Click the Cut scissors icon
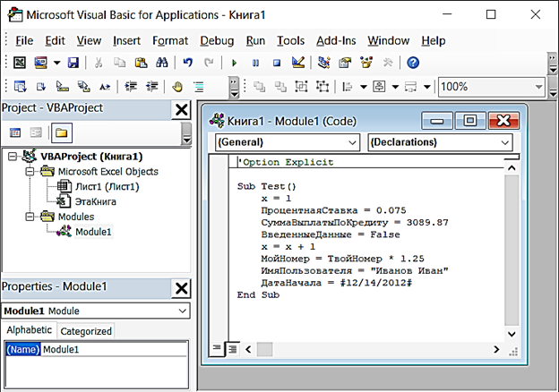559x392 pixels. pyautogui.click(x=99, y=63)
